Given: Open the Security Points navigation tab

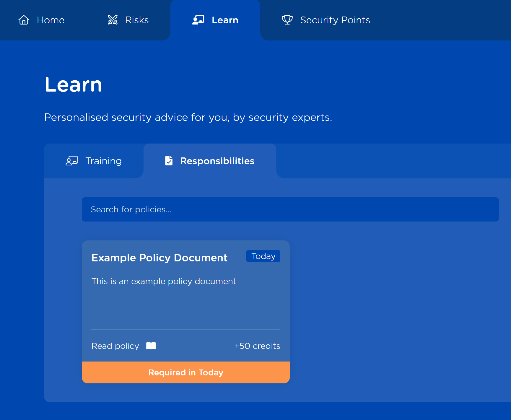Looking at the screenshot, I should click(x=326, y=20).
